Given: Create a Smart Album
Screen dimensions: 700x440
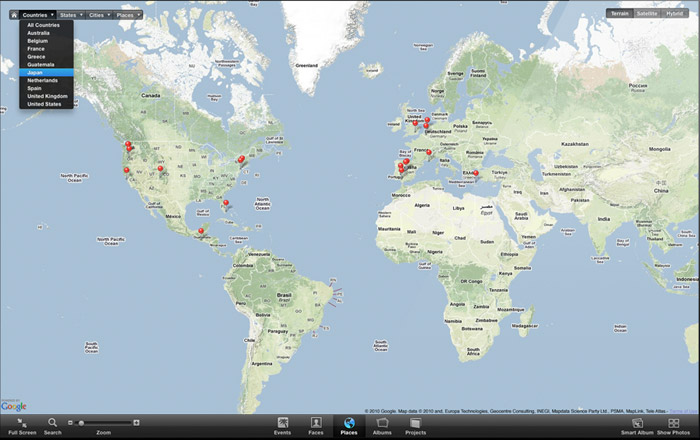Looking at the screenshot, I should [x=637, y=424].
